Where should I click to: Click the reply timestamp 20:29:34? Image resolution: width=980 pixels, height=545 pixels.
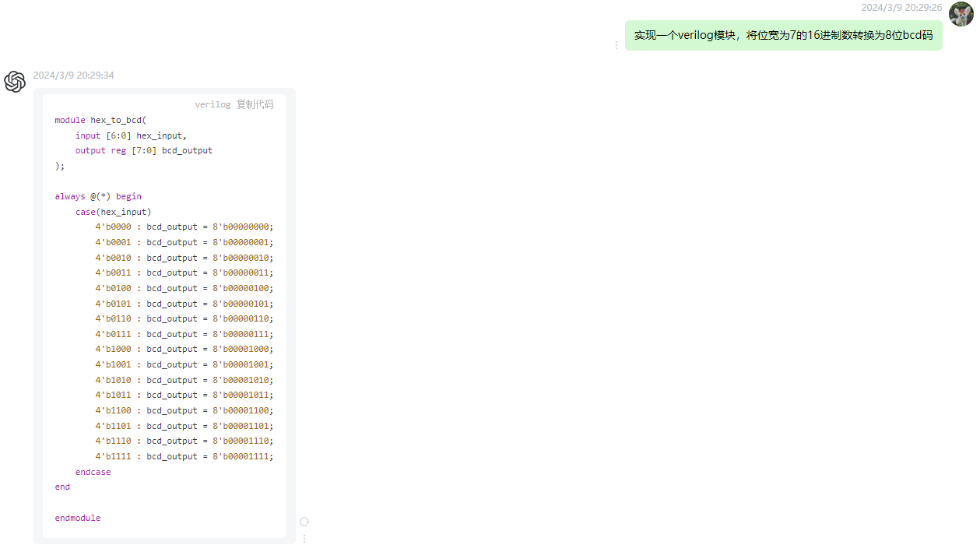[74, 76]
